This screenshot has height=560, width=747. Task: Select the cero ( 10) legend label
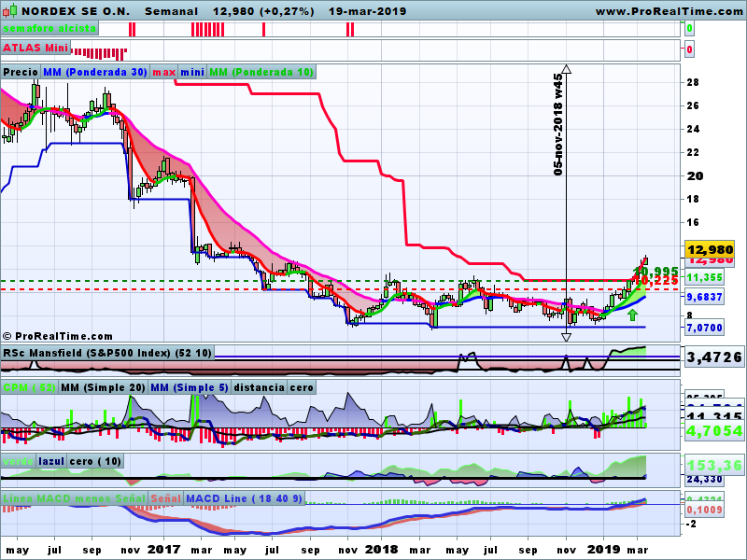(x=95, y=461)
